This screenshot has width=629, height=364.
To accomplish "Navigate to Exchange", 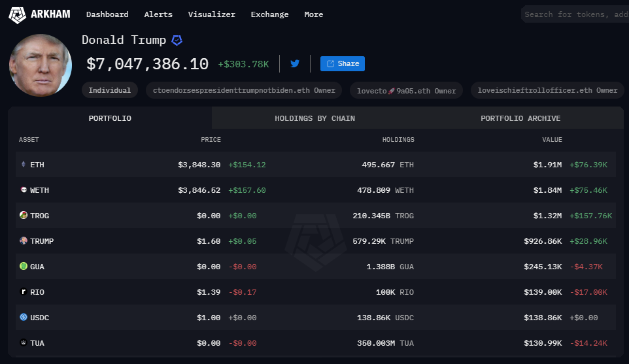I will click(269, 14).
